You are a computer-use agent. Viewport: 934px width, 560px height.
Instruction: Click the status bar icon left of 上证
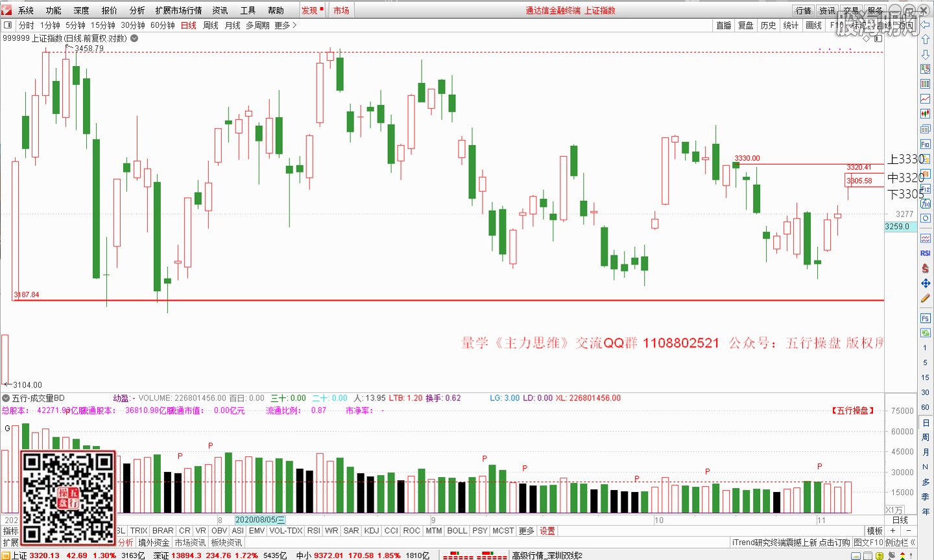5,555
